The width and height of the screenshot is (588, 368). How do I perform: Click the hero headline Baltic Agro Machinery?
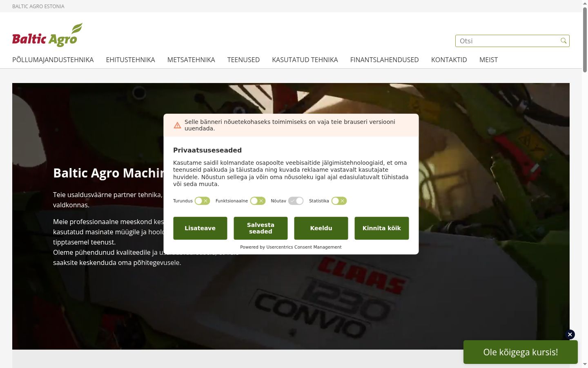109,173
